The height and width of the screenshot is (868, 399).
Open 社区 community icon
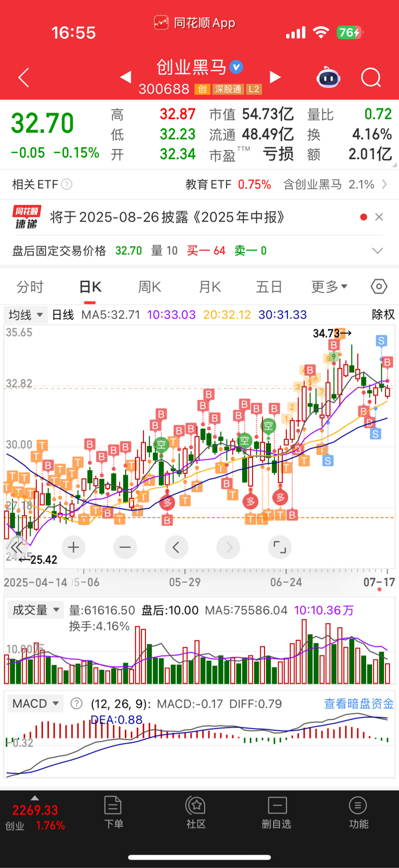point(196,812)
